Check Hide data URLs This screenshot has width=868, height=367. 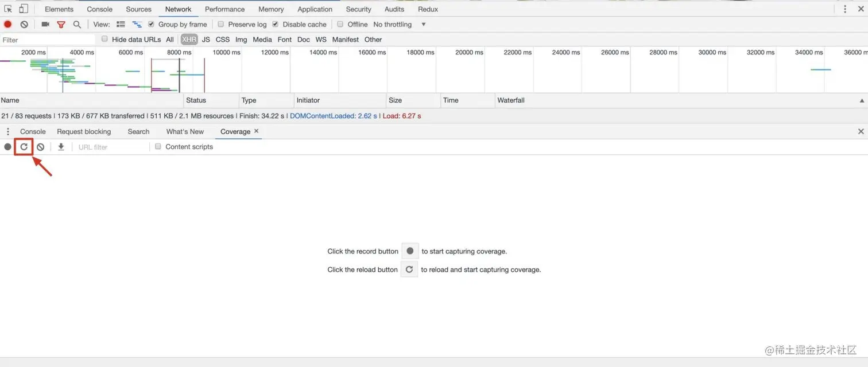(x=104, y=39)
